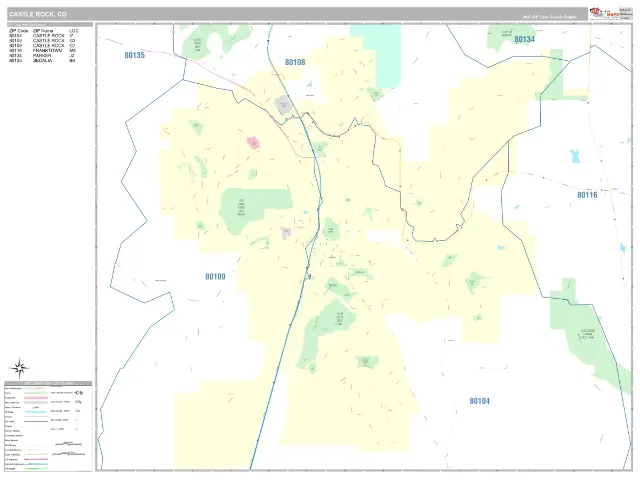Click the blue lake above the 80116 label
640x480 pixels.
(575, 156)
